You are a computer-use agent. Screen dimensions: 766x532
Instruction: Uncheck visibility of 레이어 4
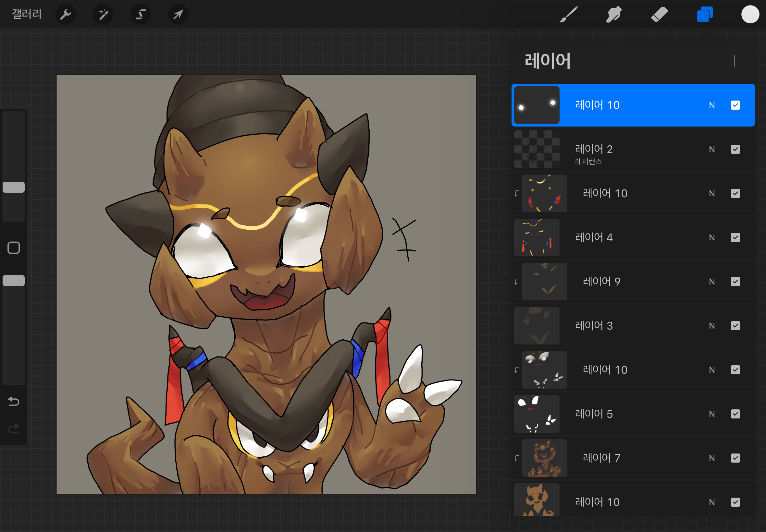[735, 237]
